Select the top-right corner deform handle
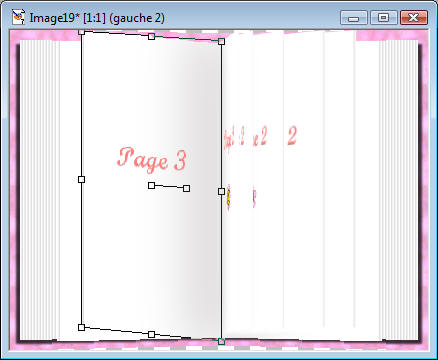The width and height of the screenshot is (438, 360). click(221, 41)
